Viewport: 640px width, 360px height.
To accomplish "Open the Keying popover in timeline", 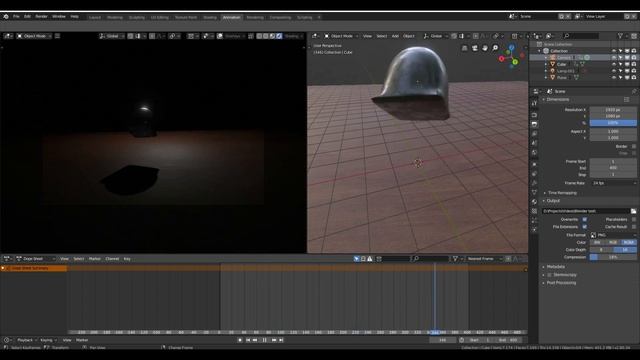I will (48, 340).
